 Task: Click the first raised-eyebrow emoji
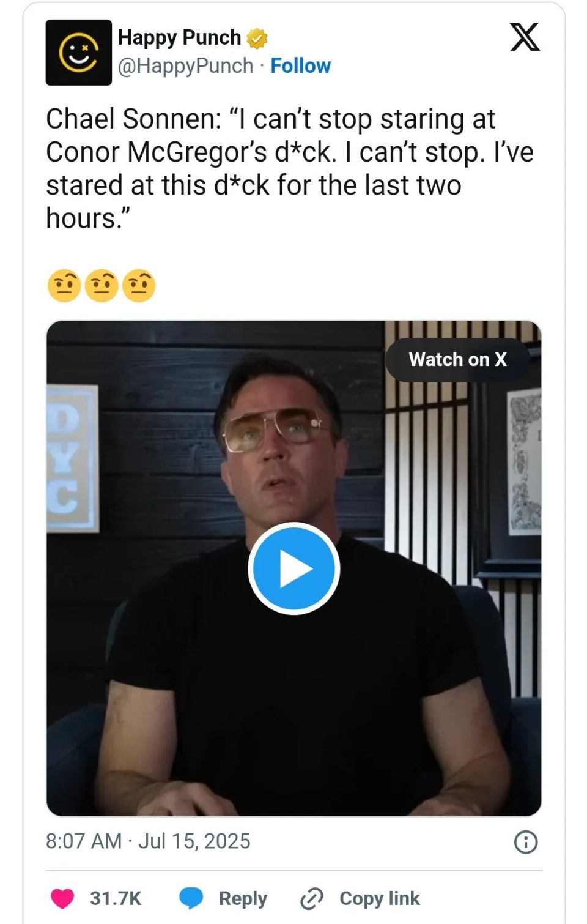point(64,286)
